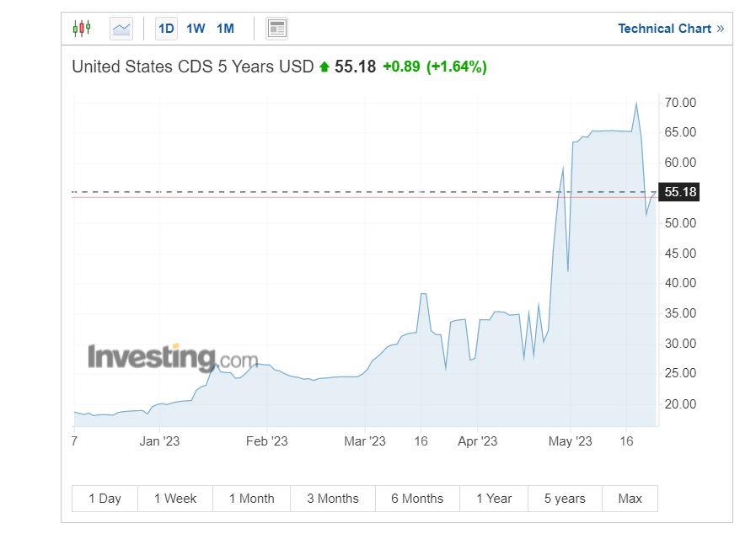Select the 1 Week time range
The width and height of the screenshot is (756, 550).
175,499
